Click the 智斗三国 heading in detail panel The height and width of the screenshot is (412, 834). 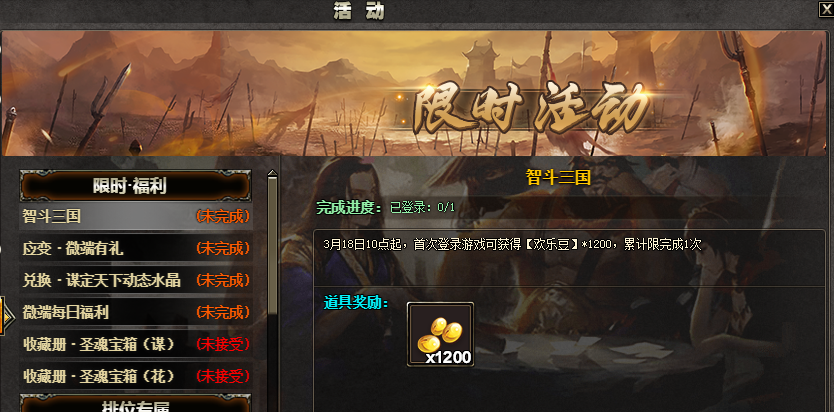tap(558, 177)
